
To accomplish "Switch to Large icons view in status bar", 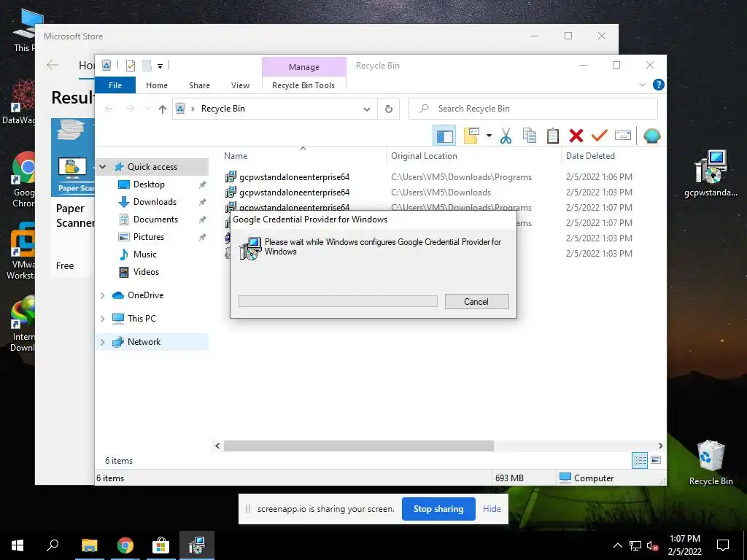I will [x=656, y=460].
